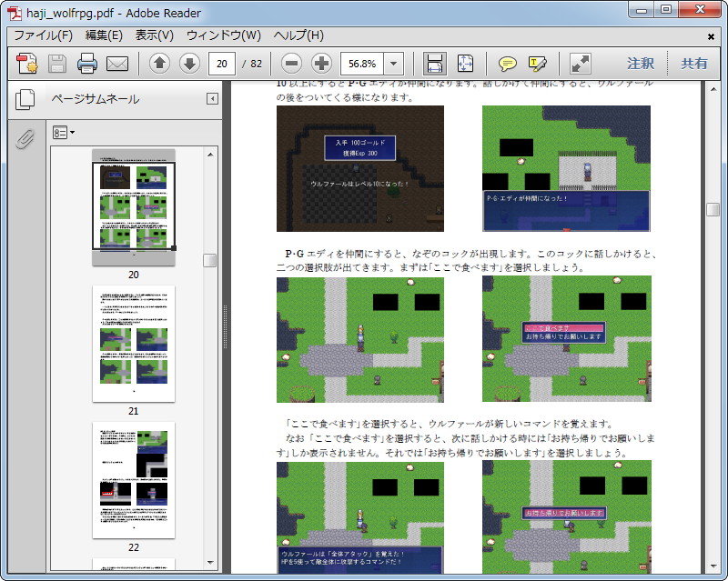This screenshot has height=581, width=728.
Task: Click the page 20 label under thumbnail
Action: [x=134, y=275]
